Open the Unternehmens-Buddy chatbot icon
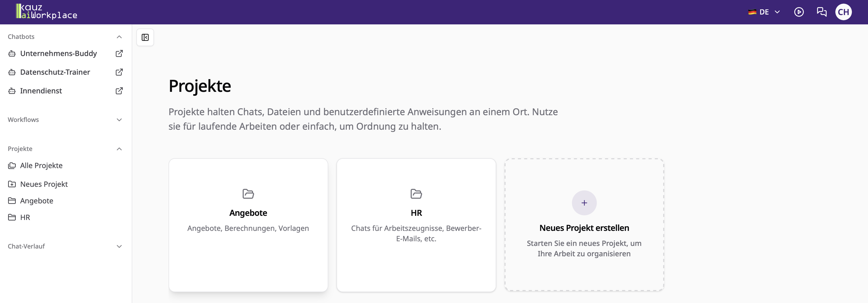 tap(12, 53)
